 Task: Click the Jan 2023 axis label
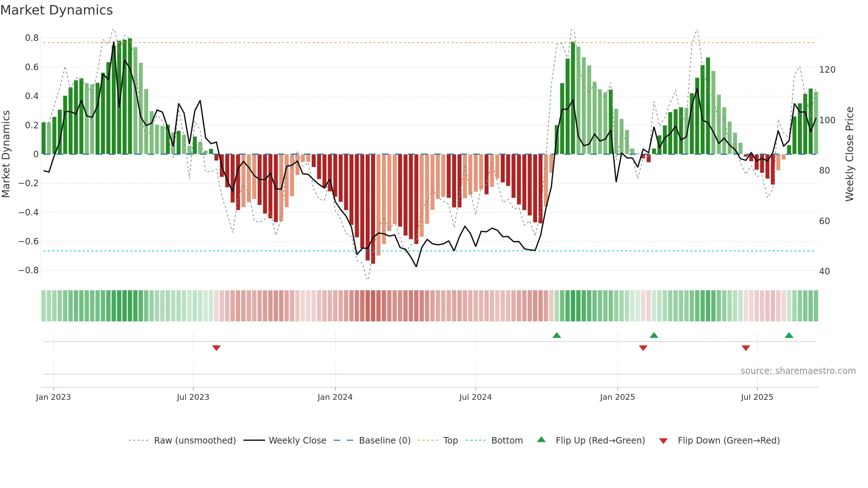pyautogui.click(x=54, y=397)
